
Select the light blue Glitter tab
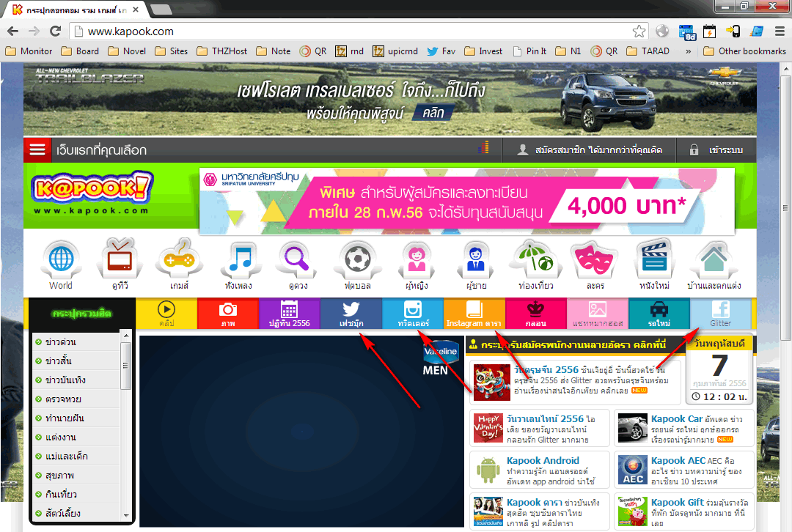click(721, 314)
